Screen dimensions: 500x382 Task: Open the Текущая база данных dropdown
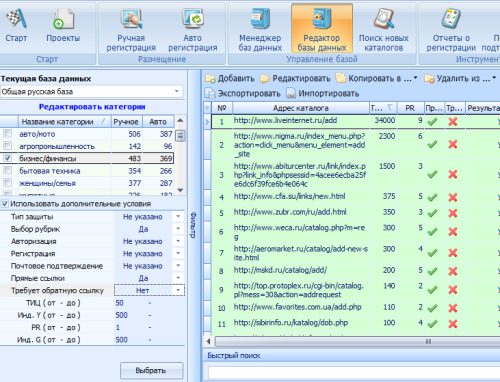[177, 91]
